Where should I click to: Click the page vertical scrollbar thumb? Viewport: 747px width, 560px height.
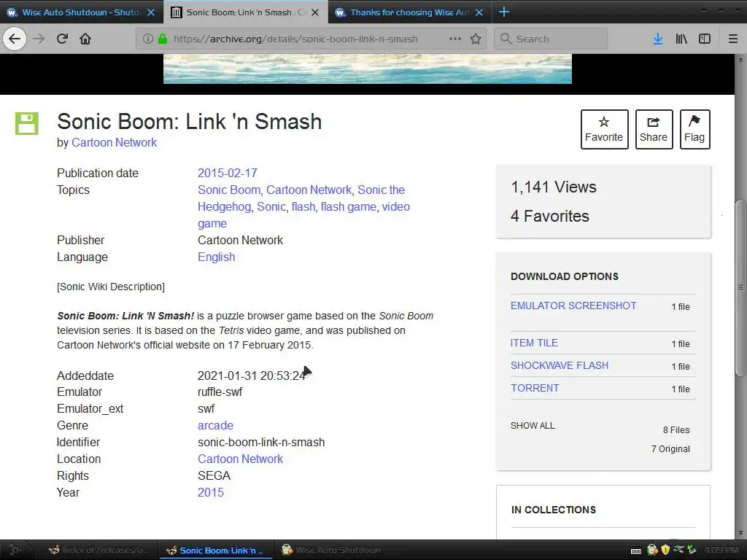[x=740, y=287]
